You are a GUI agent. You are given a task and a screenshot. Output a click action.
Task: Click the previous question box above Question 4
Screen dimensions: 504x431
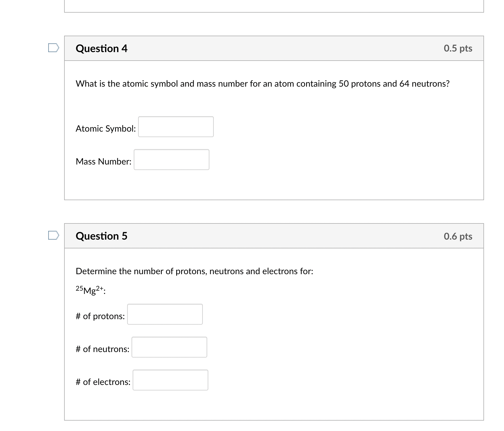click(x=274, y=6)
